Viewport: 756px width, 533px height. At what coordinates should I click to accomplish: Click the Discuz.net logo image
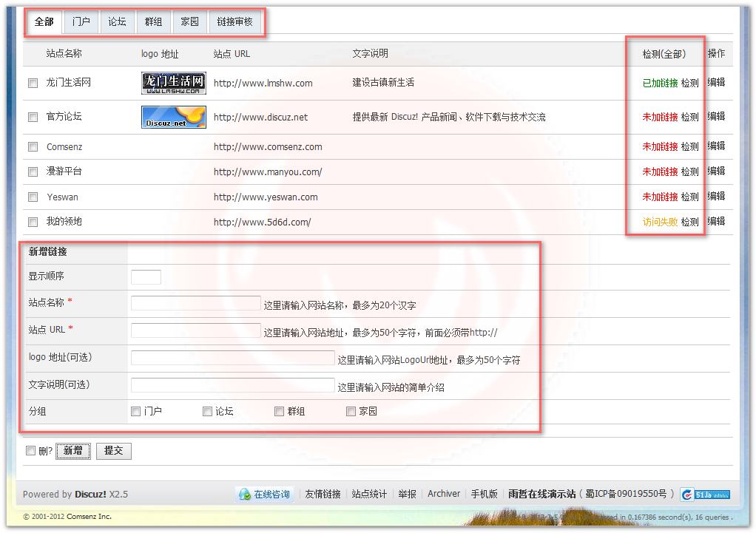(174, 117)
